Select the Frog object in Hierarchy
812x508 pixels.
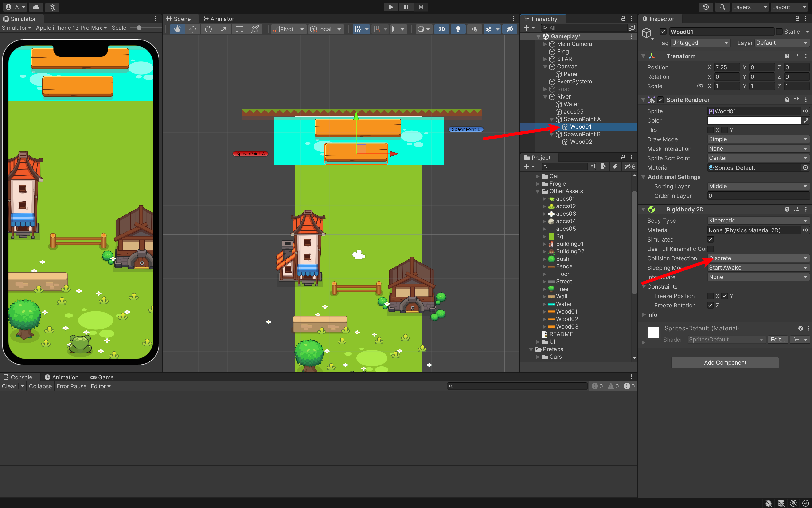(x=562, y=52)
